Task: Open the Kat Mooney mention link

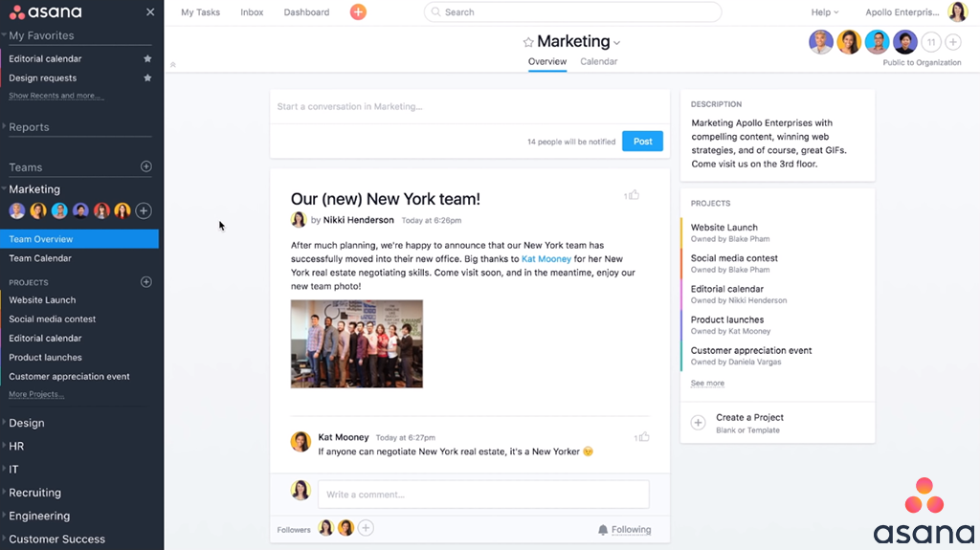Action: click(546, 259)
